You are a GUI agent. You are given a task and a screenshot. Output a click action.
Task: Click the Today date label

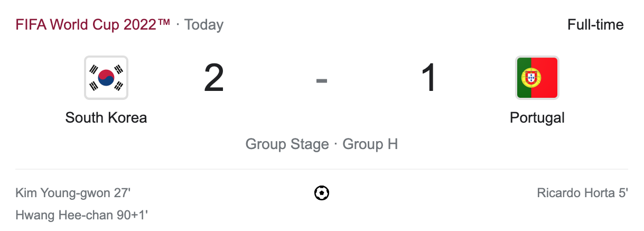[204, 25]
